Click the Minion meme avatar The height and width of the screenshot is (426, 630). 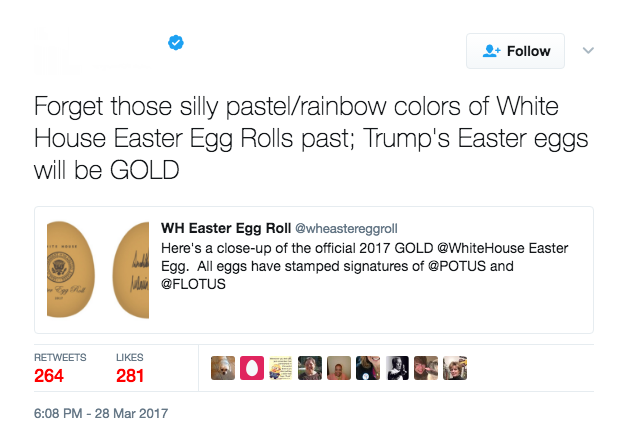281,369
